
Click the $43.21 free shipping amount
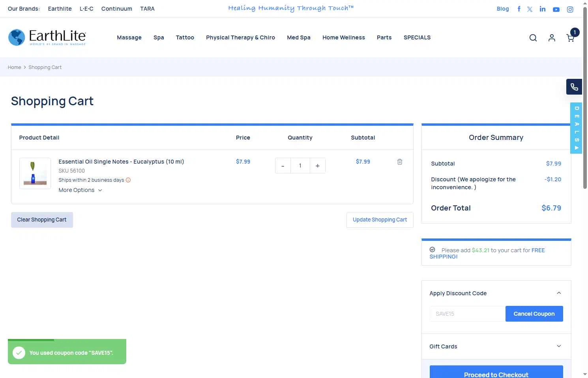481,250
